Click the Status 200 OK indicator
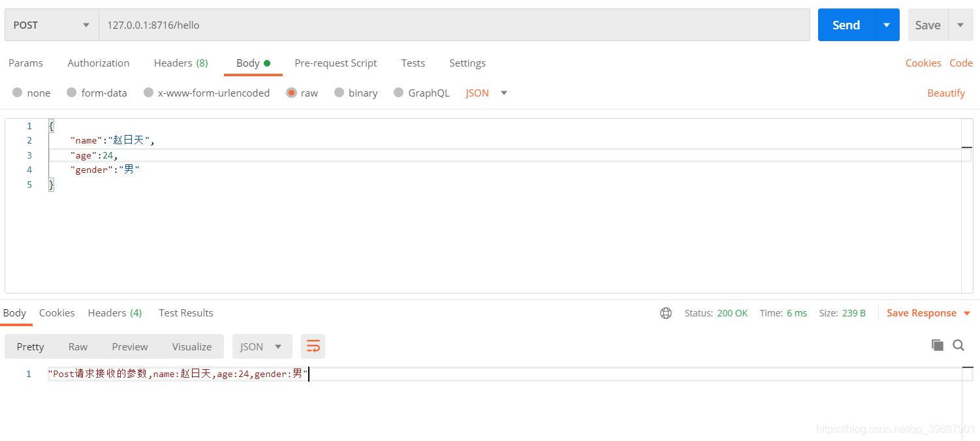This screenshot has height=441, width=980. pyautogui.click(x=716, y=313)
